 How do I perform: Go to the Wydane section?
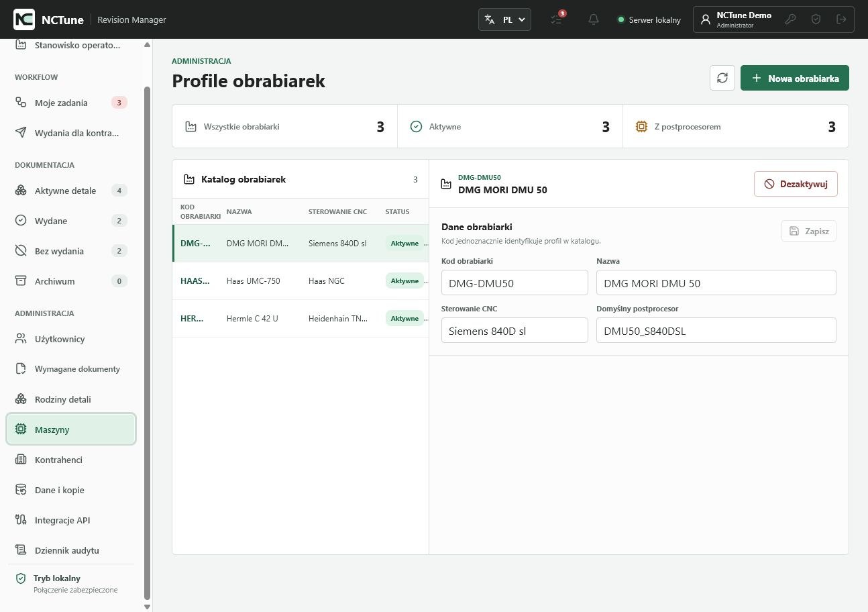click(71, 221)
